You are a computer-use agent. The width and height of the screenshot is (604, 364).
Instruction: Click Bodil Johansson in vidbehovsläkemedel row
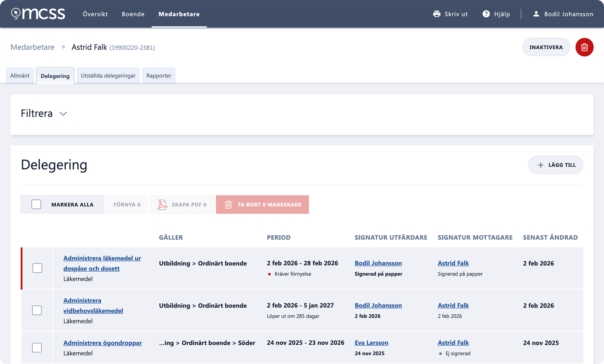click(378, 305)
